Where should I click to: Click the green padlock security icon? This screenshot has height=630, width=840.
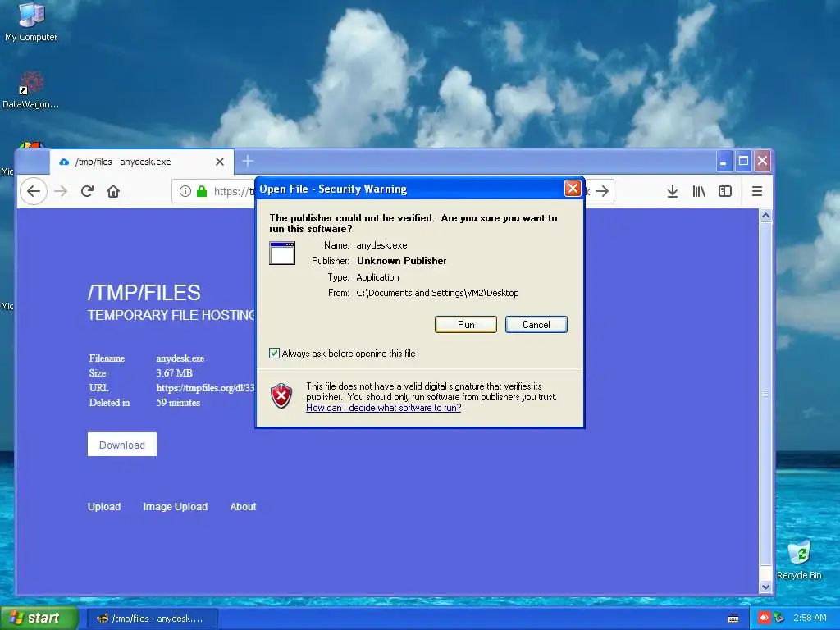pos(202,191)
